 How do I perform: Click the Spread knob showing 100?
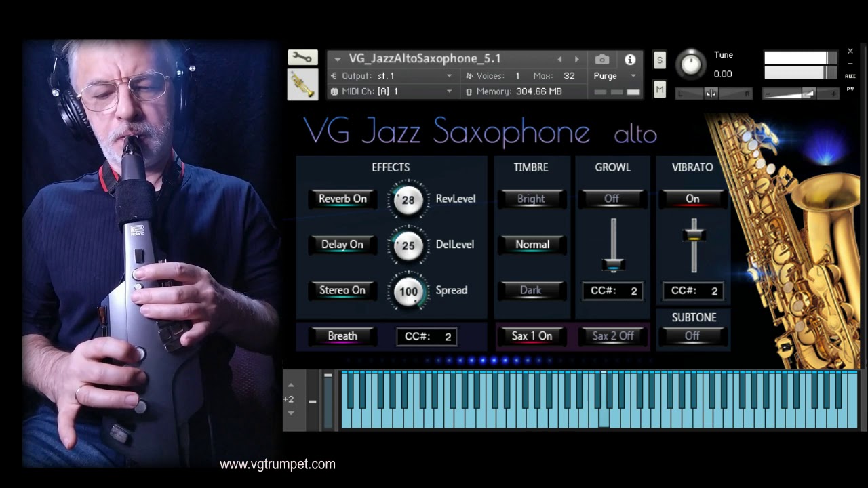(408, 291)
